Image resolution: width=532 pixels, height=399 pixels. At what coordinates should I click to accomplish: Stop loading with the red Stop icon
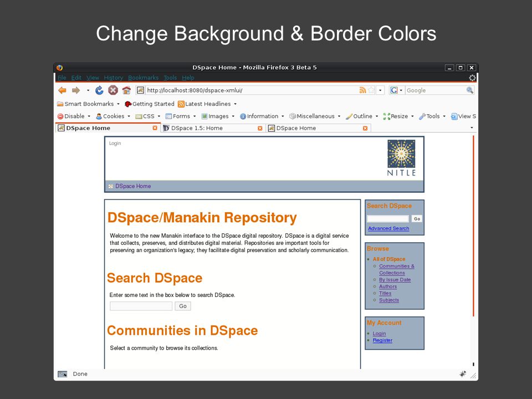113,90
